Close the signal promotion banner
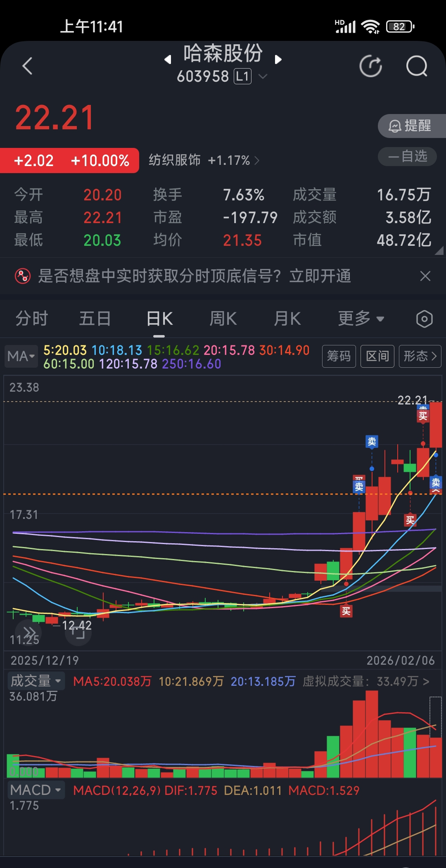This screenshot has width=446, height=868. (x=425, y=276)
